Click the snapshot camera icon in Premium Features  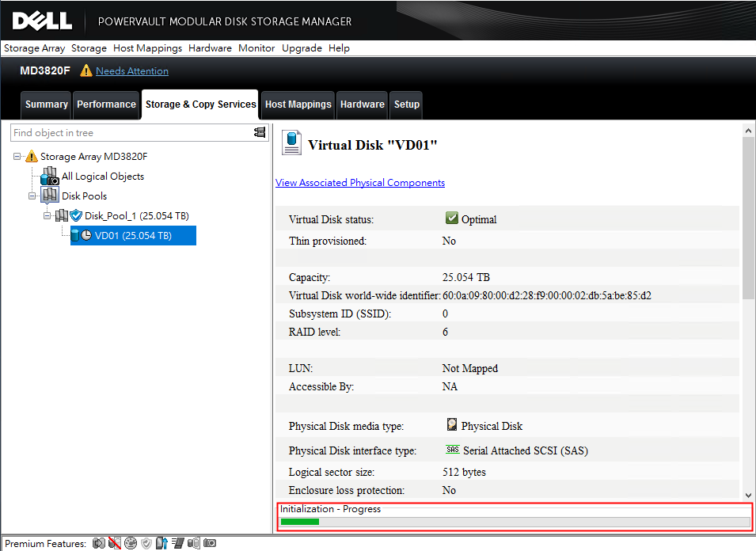point(210,543)
